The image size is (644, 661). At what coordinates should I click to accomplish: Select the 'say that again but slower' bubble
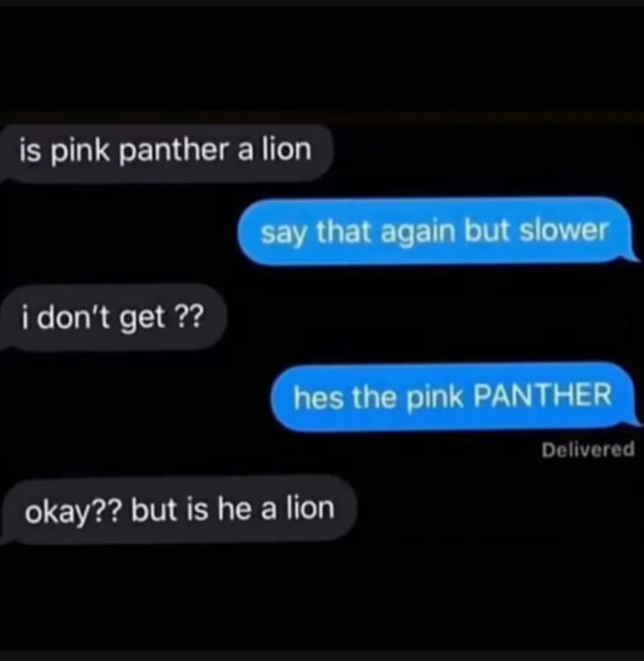438,230
